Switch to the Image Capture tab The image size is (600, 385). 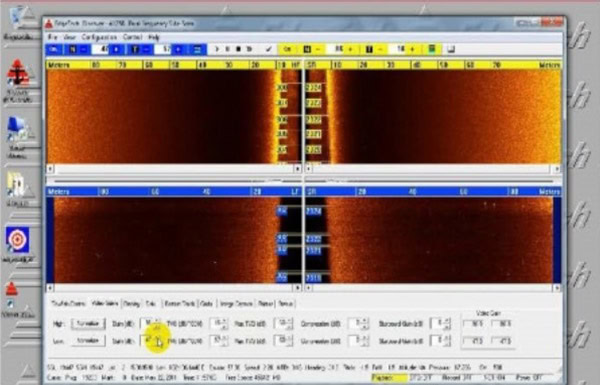click(236, 304)
